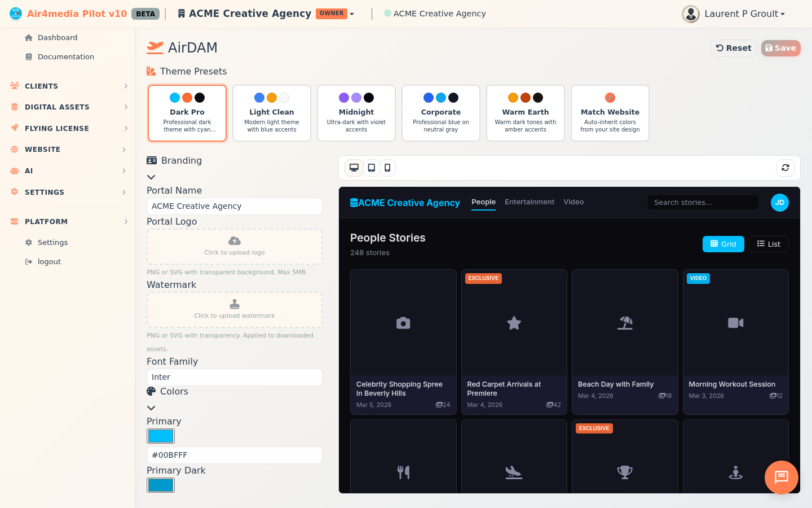Click the portal logo upload cloud icon
This screenshot has width=812, height=508.
pos(235,241)
